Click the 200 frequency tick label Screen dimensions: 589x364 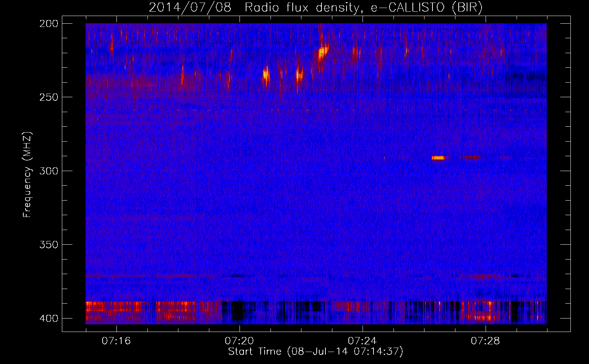pyautogui.click(x=49, y=24)
